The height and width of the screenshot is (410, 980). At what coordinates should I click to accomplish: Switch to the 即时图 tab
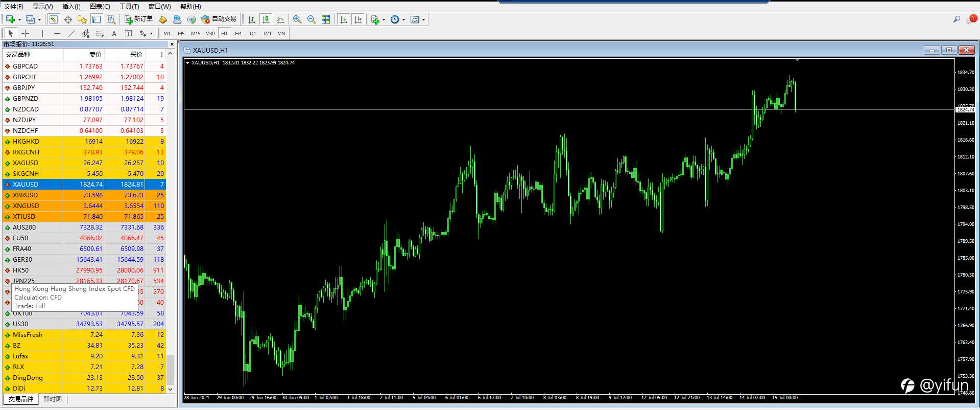(x=53, y=399)
